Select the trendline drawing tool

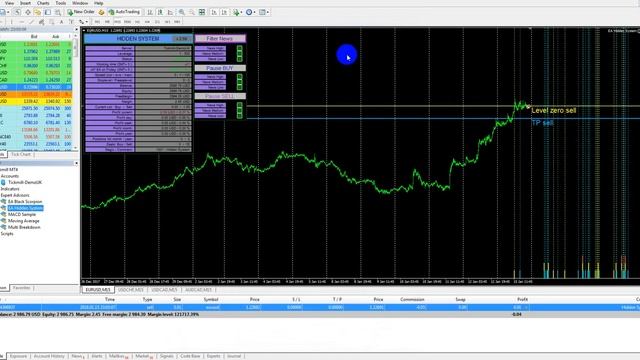32,22
